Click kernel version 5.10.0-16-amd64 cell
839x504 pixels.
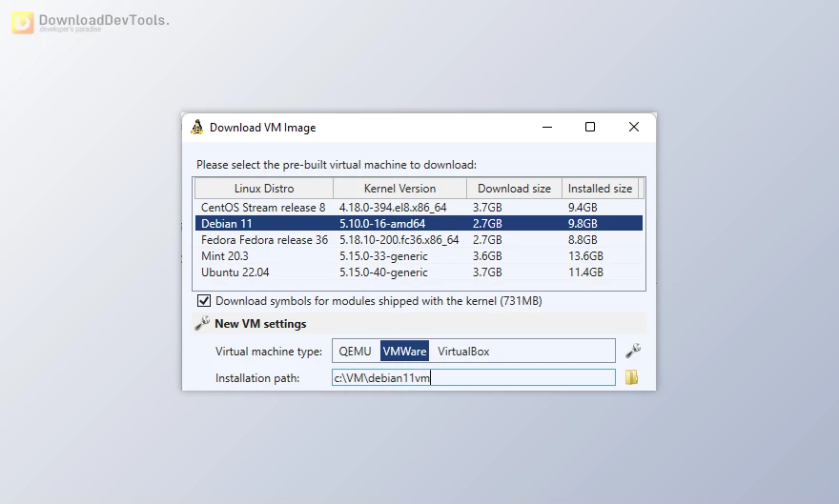(x=382, y=223)
